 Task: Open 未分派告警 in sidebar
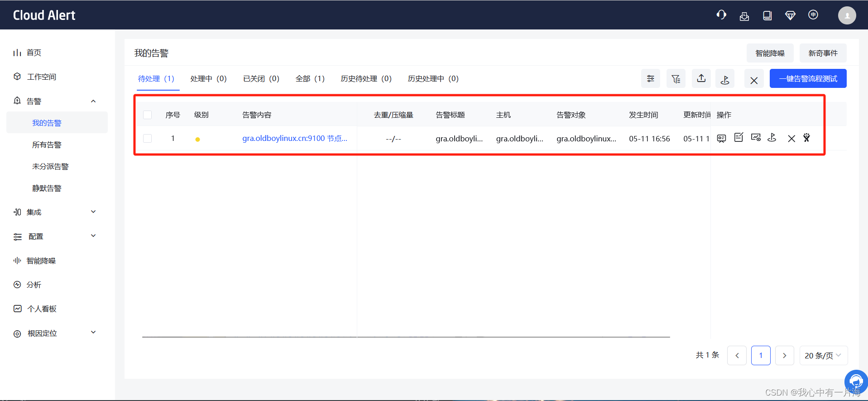point(50,167)
